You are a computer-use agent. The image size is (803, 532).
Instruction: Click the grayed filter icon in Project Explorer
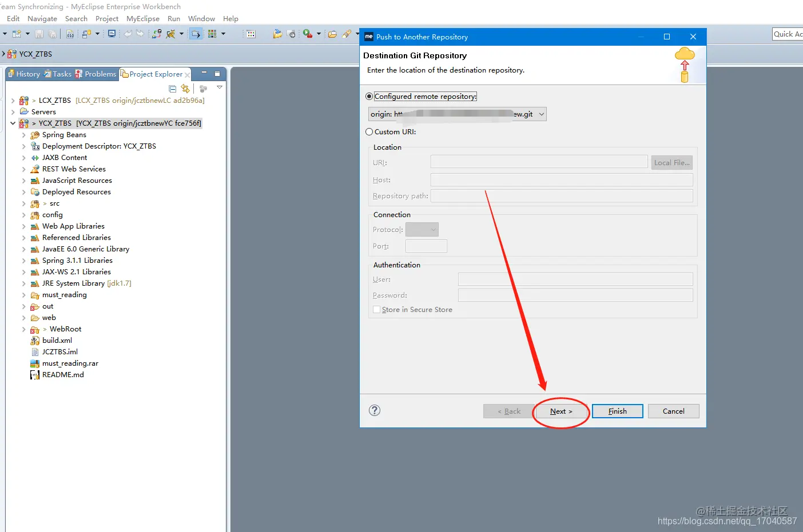(203, 89)
